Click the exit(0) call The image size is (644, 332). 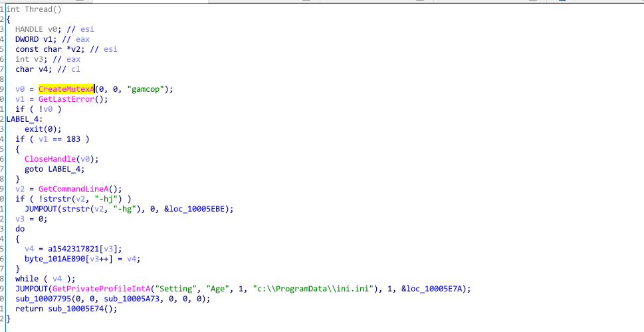click(x=41, y=129)
